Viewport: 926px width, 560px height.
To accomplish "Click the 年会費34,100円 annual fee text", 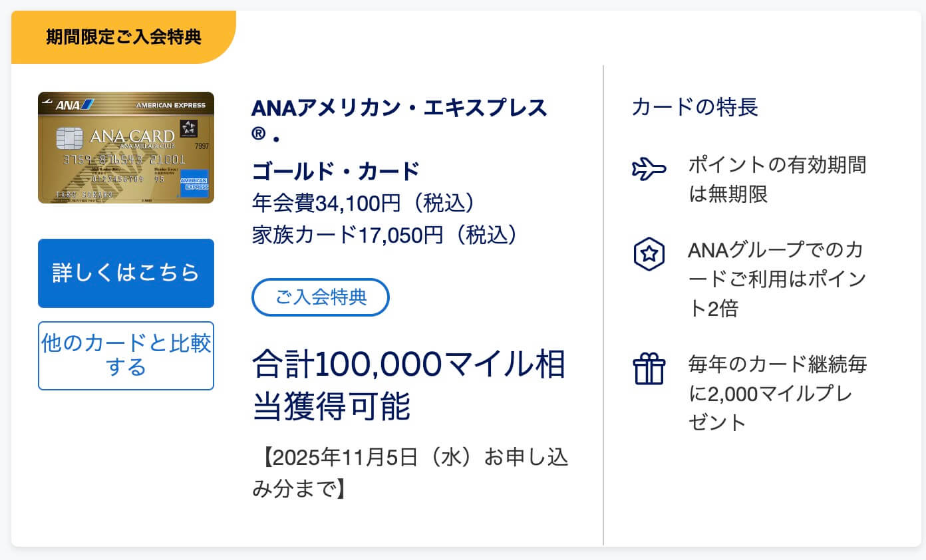I will click(x=363, y=202).
